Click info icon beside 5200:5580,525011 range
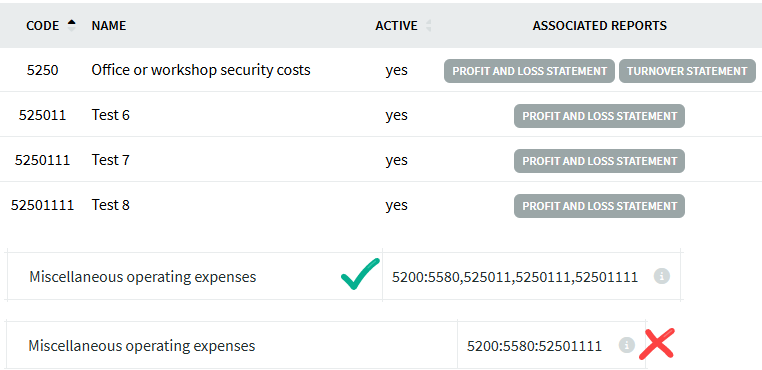762x370 pixels. point(661,276)
